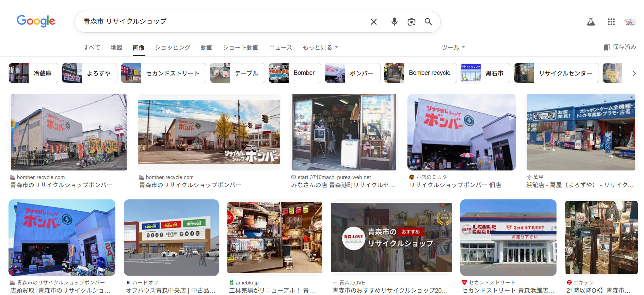Switch to the 動画 tab
This screenshot has width=644, height=295.
207,48
